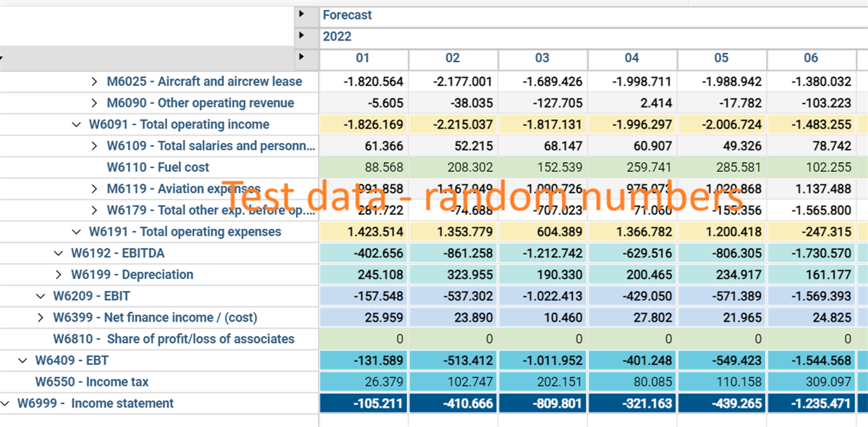Viewport: 868px width, 427px height.
Task: Expand the M6090 Other operating revenue row
Action: pyautogui.click(x=95, y=103)
